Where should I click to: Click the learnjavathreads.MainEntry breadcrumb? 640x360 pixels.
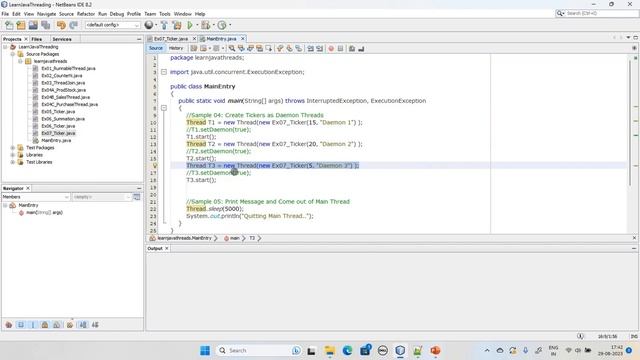(184, 238)
